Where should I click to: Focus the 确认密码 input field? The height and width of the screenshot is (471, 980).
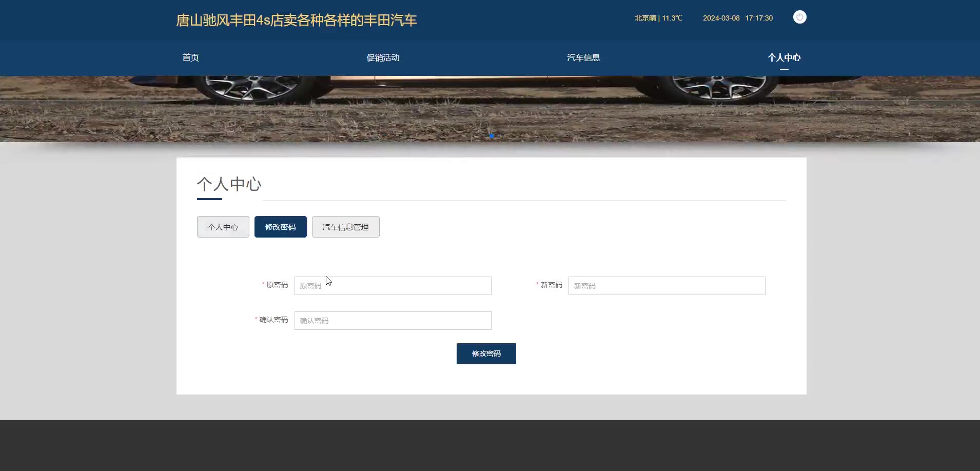click(393, 321)
